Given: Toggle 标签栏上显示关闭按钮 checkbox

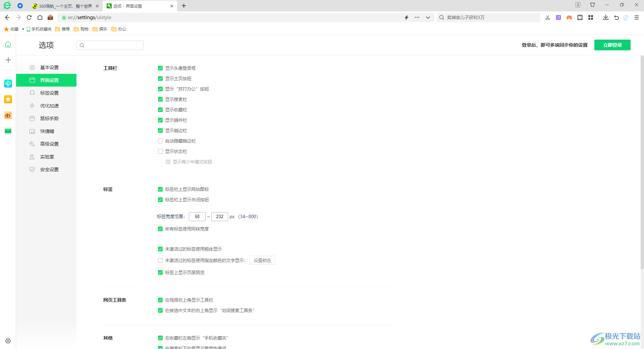Looking at the screenshot, I should 160,200.
